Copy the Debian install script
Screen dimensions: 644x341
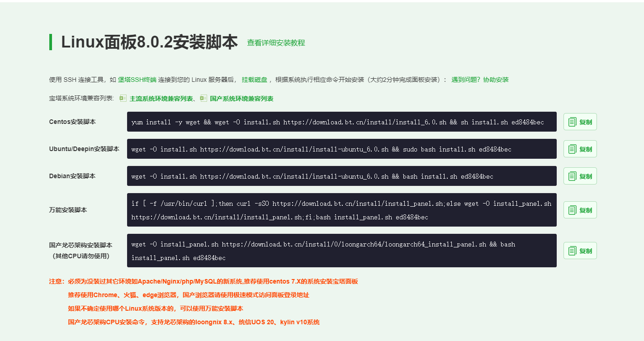[x=580, y=176]
